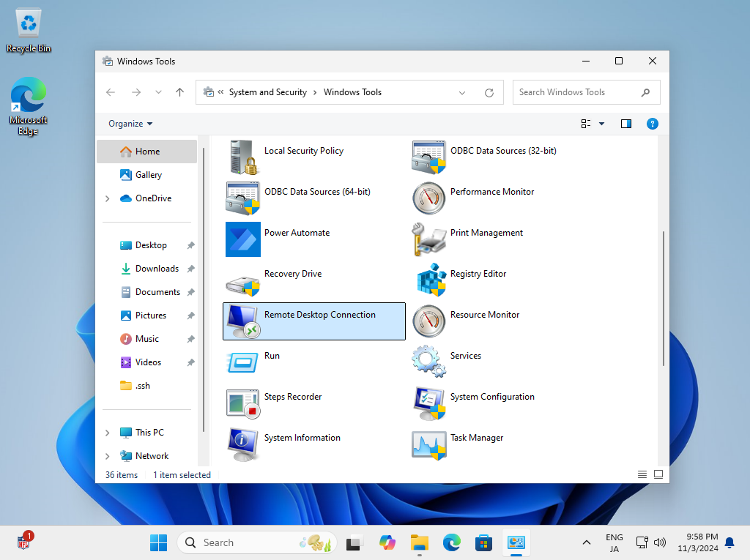
Task: Select ODBC Data Sources (64-bit) icon
Action: click(243, 198)
